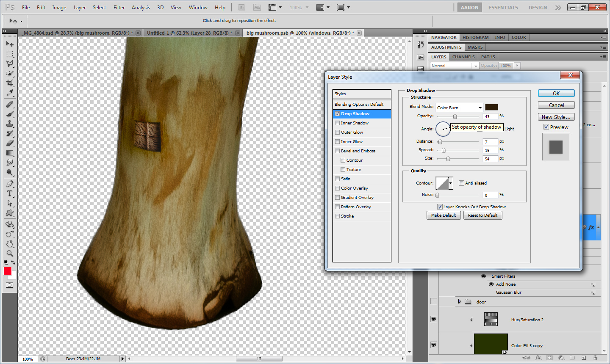
Task: Select the Eyedropper tool
Action: click(10, 93)
